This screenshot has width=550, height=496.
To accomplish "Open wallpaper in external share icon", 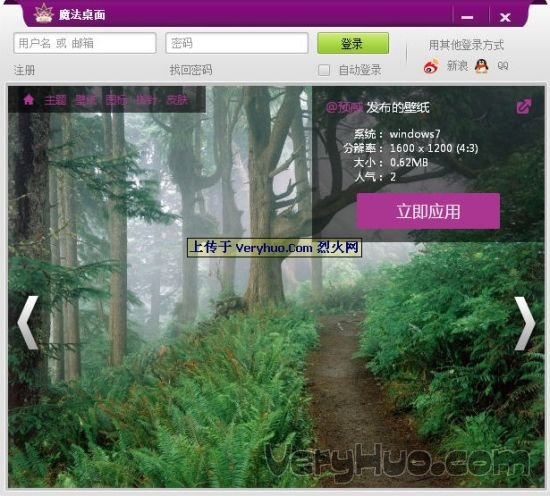I will point(524,107).
